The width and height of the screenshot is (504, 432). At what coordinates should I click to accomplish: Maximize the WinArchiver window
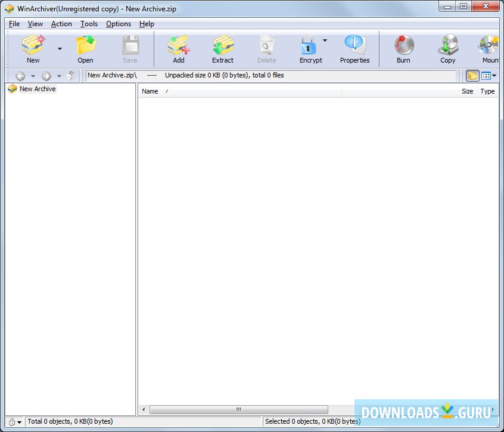pos(463,6)
